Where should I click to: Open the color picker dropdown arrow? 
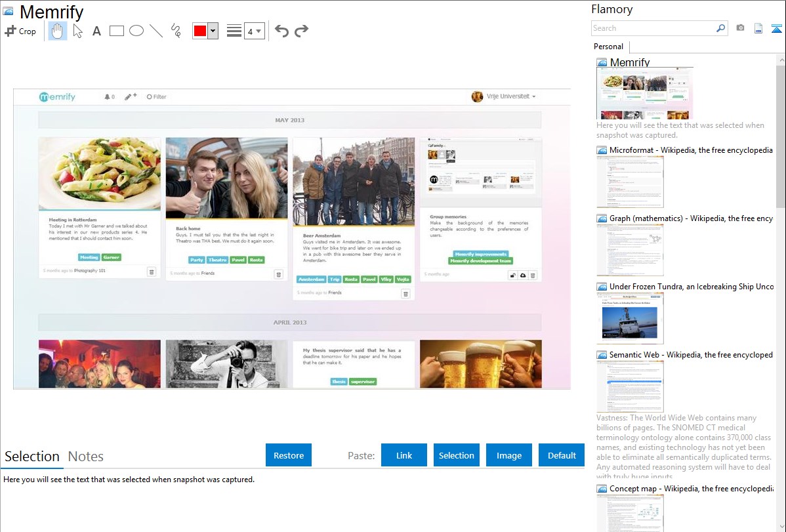pyautogui.click(x=213, y=31)
